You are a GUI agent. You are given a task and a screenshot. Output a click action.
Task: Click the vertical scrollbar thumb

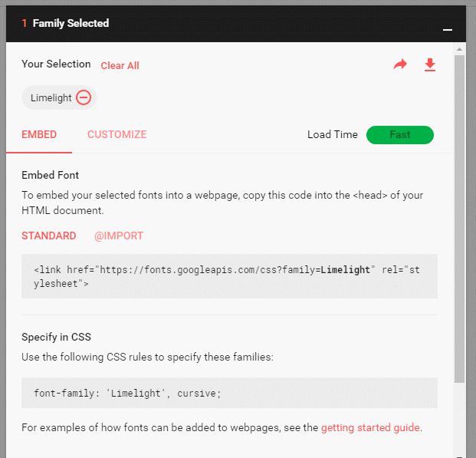459,219
